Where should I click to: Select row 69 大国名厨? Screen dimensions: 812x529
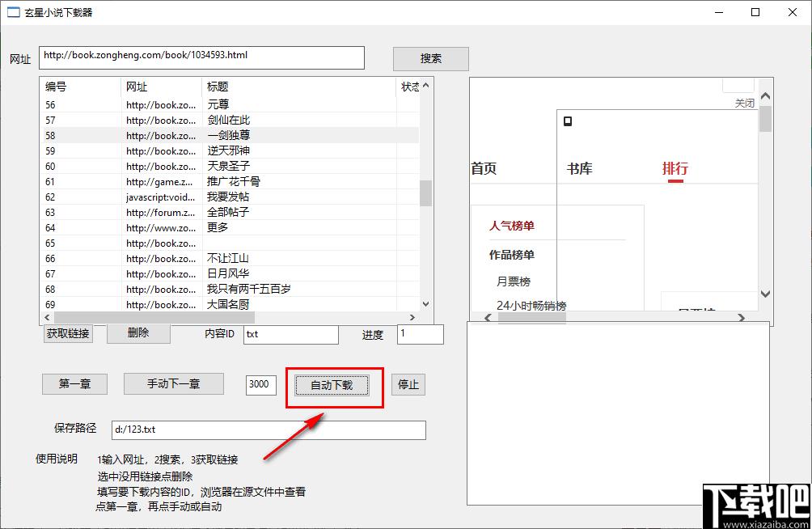tap(230, 305)
